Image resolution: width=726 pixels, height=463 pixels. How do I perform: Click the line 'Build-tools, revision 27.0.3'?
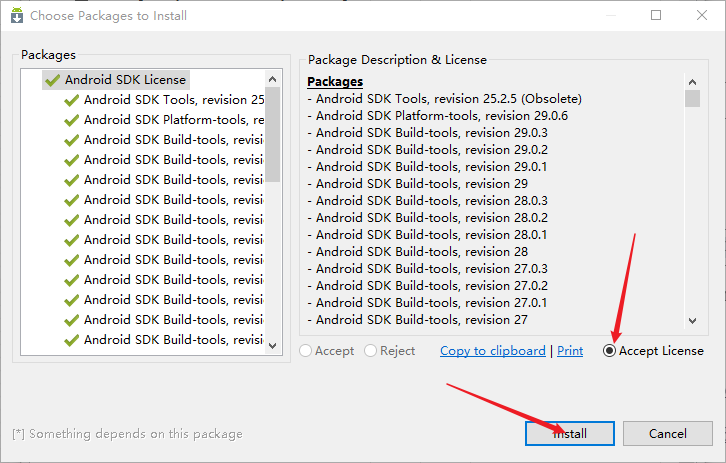(427, 269)
